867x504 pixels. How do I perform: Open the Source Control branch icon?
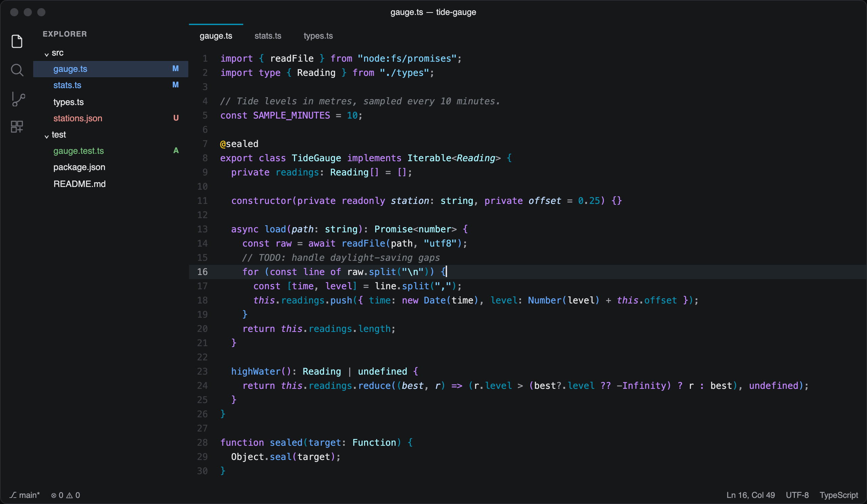click(x=18, y=99)
